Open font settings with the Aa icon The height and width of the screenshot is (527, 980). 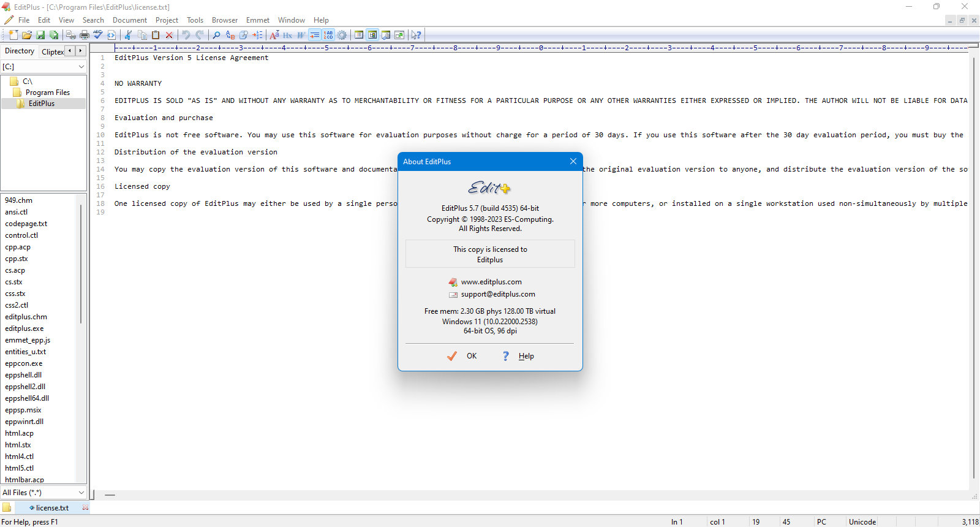click(274, 35)
